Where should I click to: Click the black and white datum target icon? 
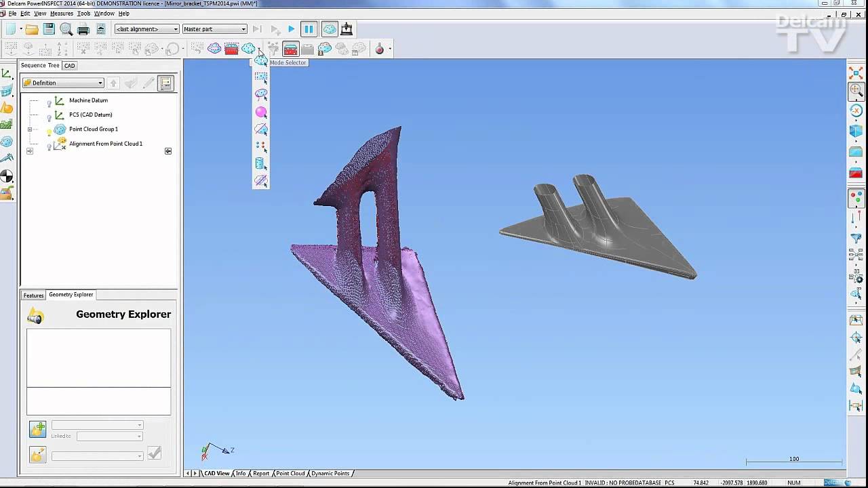(7, 176)
